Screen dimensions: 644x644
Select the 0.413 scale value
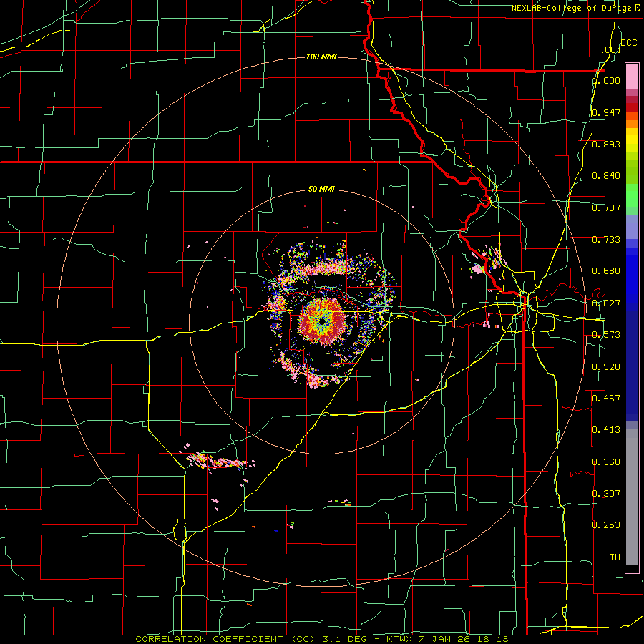606,429
